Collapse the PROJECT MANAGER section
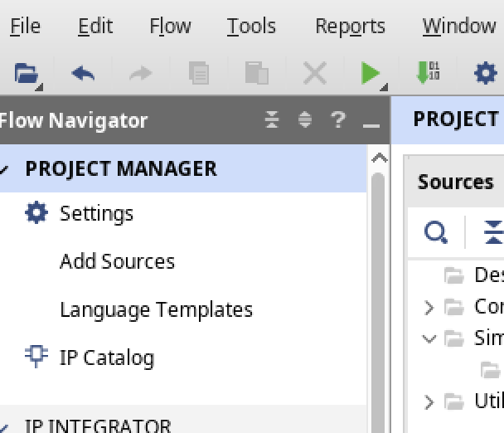 5,169
